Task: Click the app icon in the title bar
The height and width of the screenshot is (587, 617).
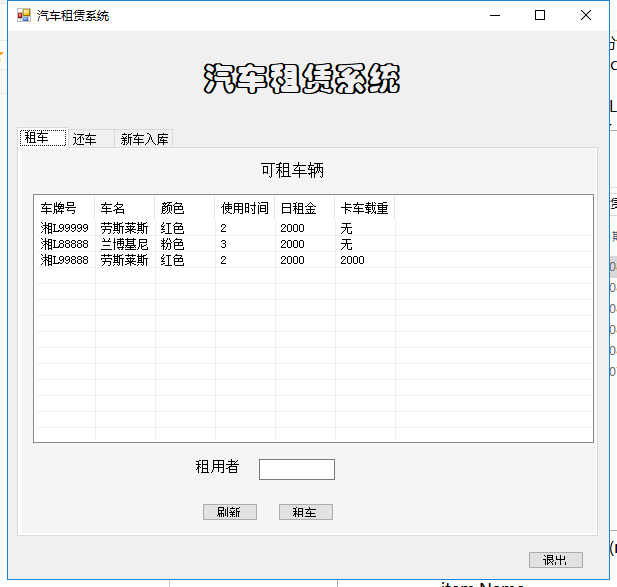Action: pyautogui.click(x=24, y=15)
